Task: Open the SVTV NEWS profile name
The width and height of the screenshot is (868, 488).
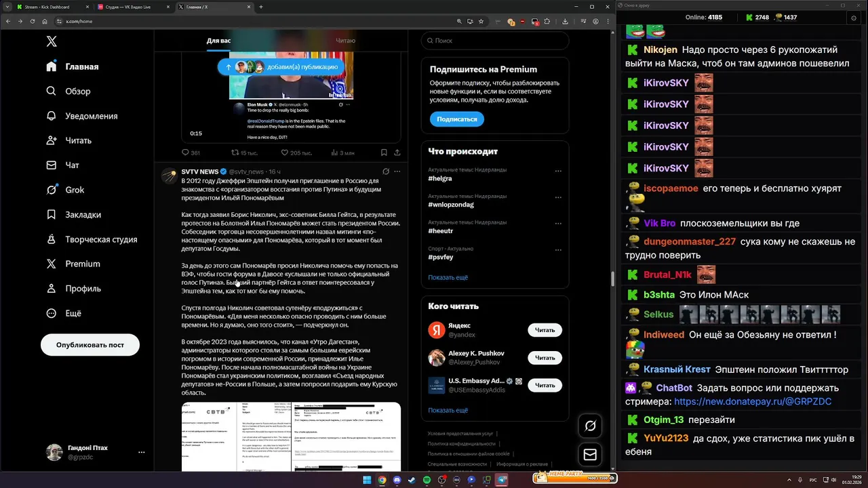Action: 200,171
